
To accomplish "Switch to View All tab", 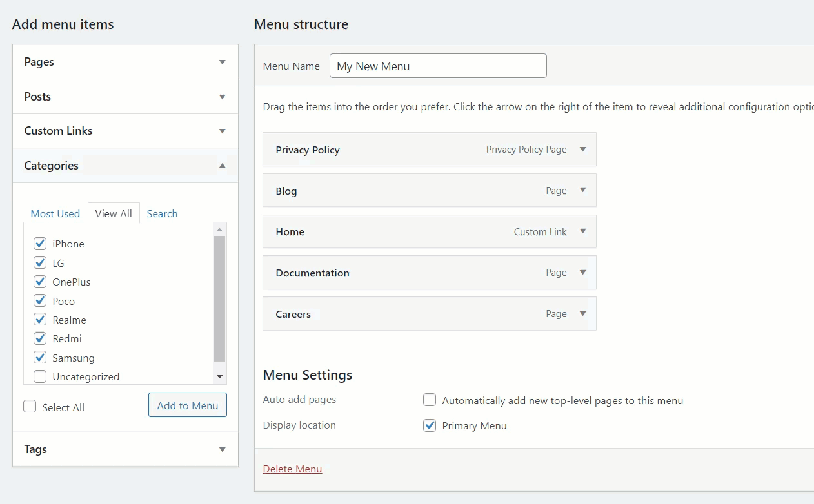I will pyautogui.click(x=114, y=213).
